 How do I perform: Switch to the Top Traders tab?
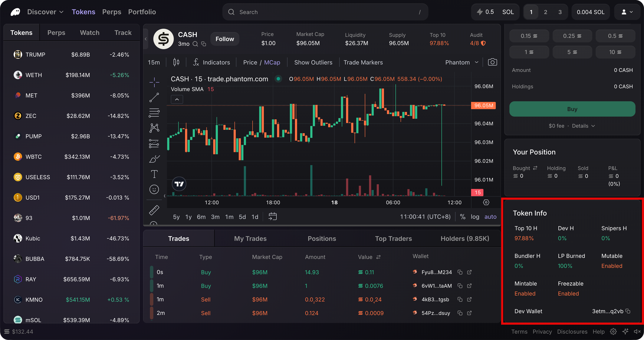coord(394,238)
